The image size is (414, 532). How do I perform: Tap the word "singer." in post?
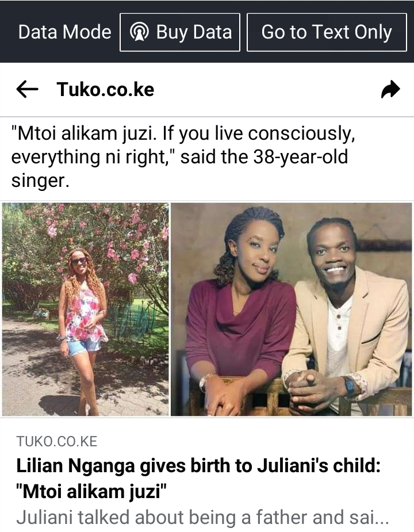click(40, 180)
